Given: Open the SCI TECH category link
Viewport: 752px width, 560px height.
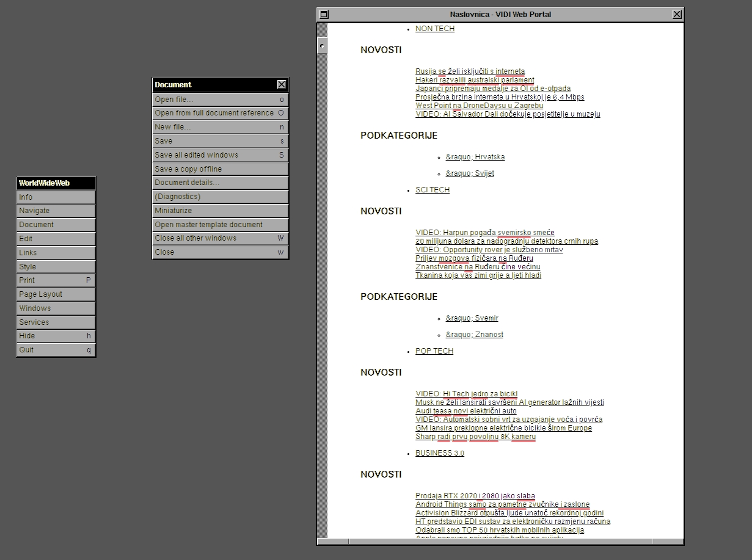Looking at the screenshot, I should [433, 190].
